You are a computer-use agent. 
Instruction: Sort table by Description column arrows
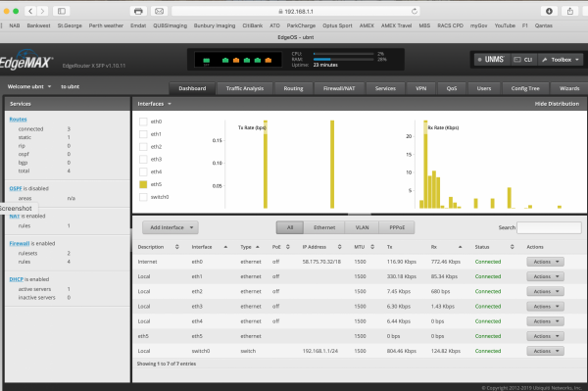177,247
